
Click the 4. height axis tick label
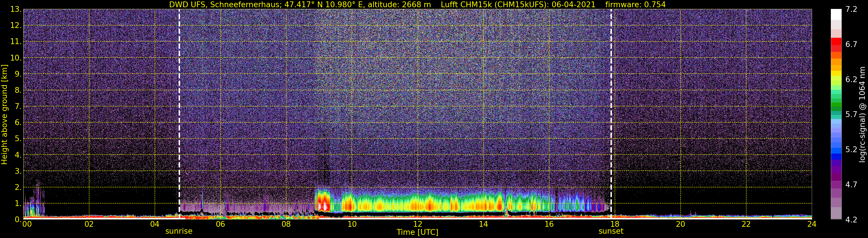coord(18,155)
